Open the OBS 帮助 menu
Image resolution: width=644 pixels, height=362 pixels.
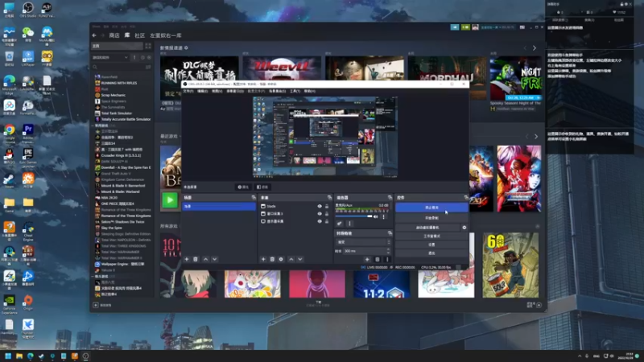[309, 91]
